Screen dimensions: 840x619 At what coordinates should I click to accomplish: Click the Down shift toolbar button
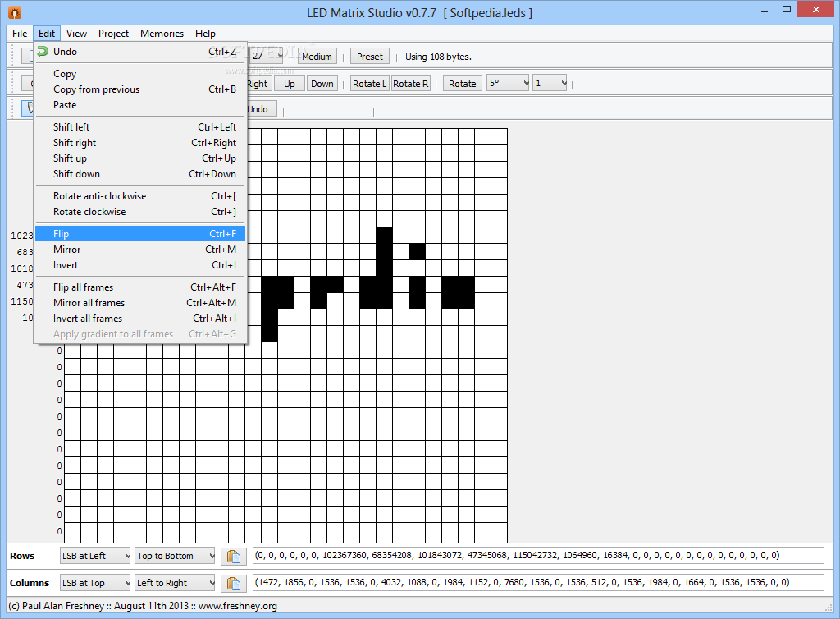(322, 84)
